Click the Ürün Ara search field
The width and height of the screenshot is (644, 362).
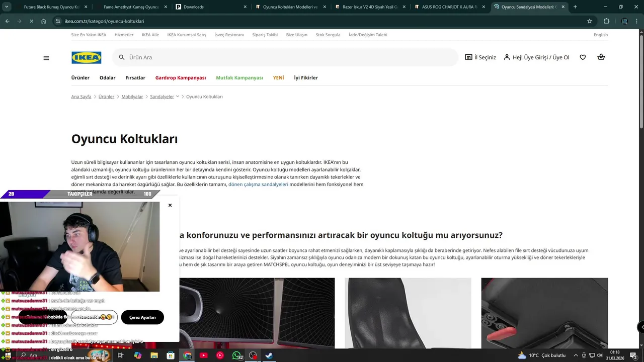(x=285, y=57)
